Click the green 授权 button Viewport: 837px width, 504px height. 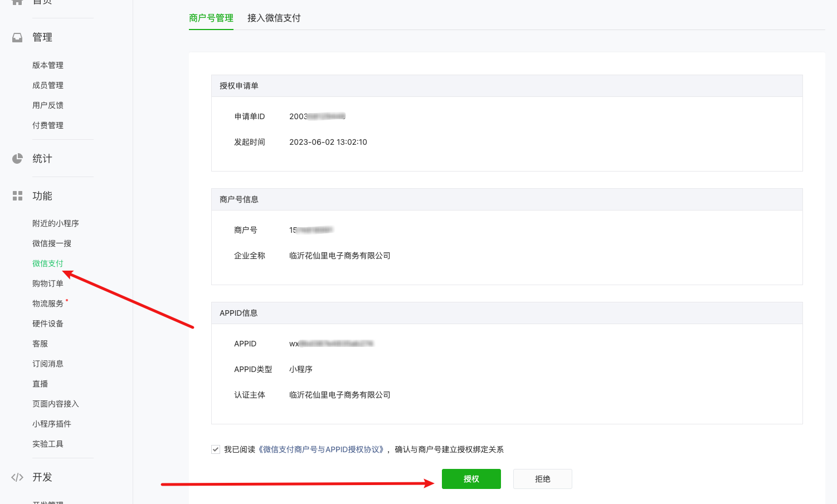(471, 479)
